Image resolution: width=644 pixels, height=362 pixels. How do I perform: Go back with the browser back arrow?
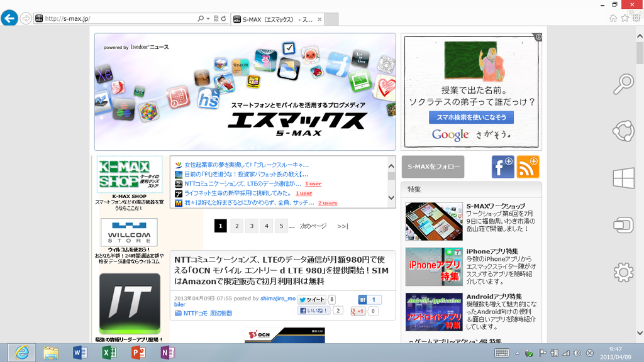[9, 18]
